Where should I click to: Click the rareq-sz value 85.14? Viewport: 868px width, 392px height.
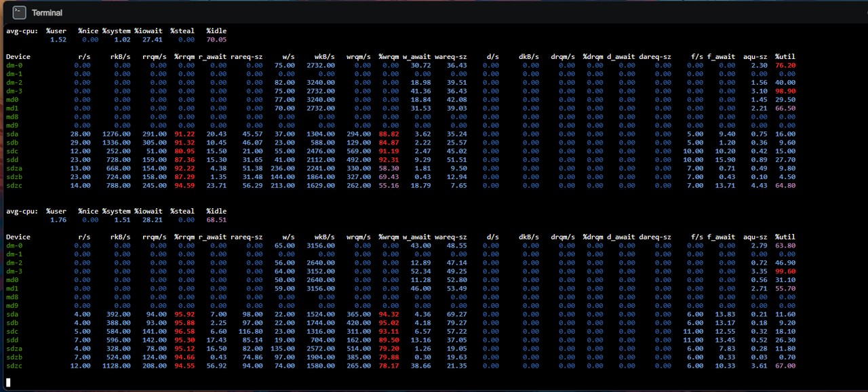252,340
